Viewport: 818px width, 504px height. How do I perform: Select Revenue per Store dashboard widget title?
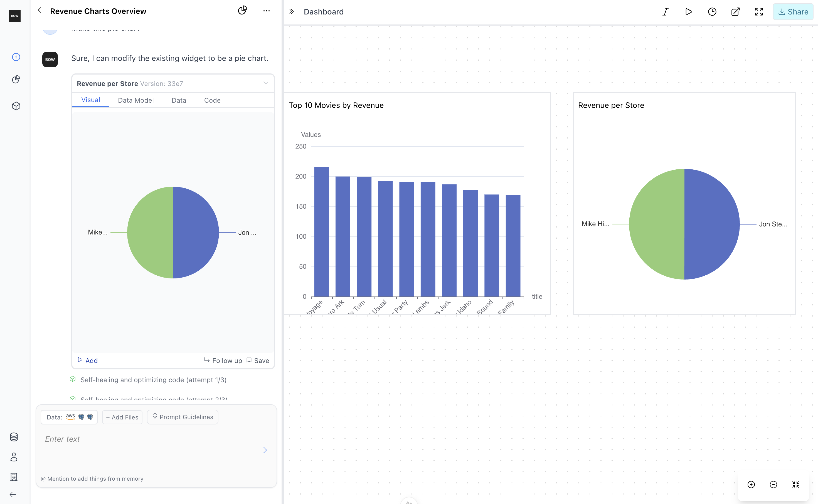point(611,105)
